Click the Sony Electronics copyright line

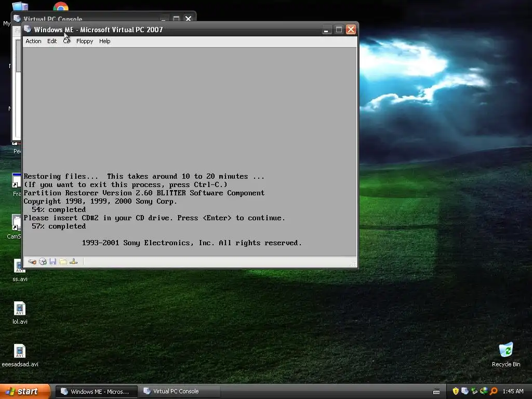[192, 243]
